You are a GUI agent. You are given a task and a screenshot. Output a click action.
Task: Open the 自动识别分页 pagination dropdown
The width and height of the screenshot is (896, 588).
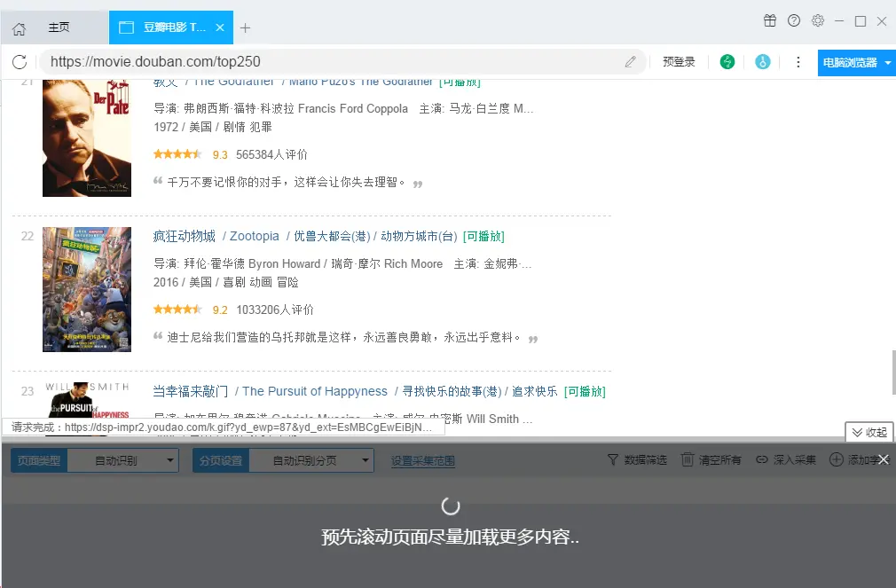311,460
